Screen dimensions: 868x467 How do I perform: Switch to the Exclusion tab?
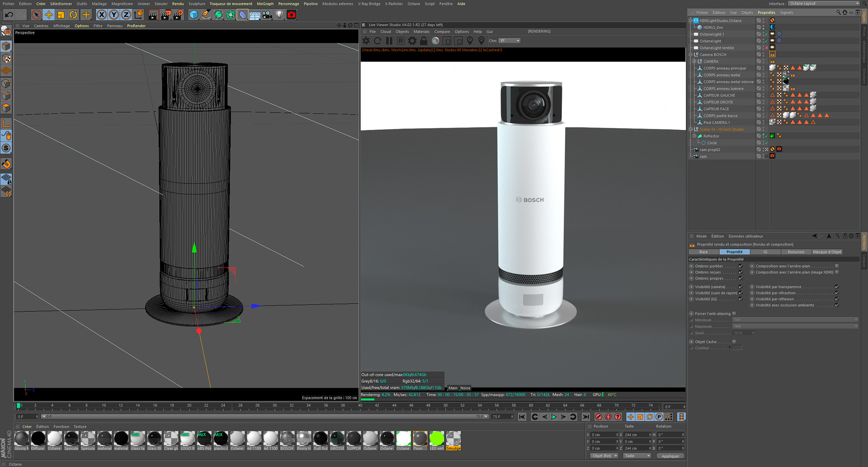(x=796, y=252)
